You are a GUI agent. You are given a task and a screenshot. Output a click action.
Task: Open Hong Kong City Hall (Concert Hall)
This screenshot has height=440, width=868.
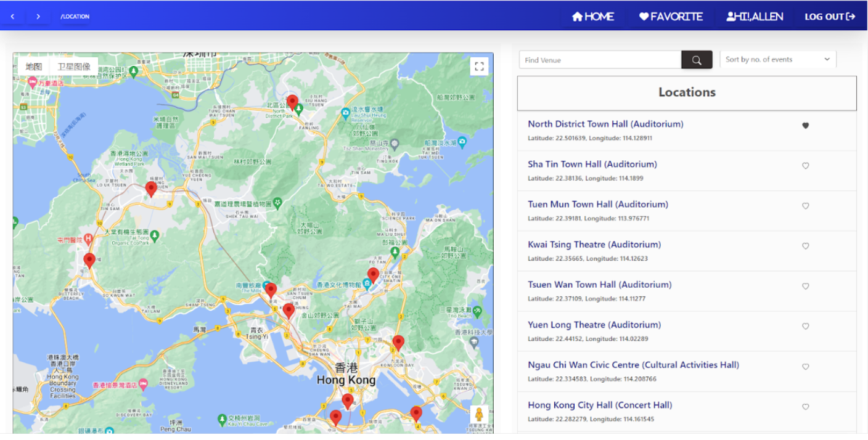click(x=599, y=405)
